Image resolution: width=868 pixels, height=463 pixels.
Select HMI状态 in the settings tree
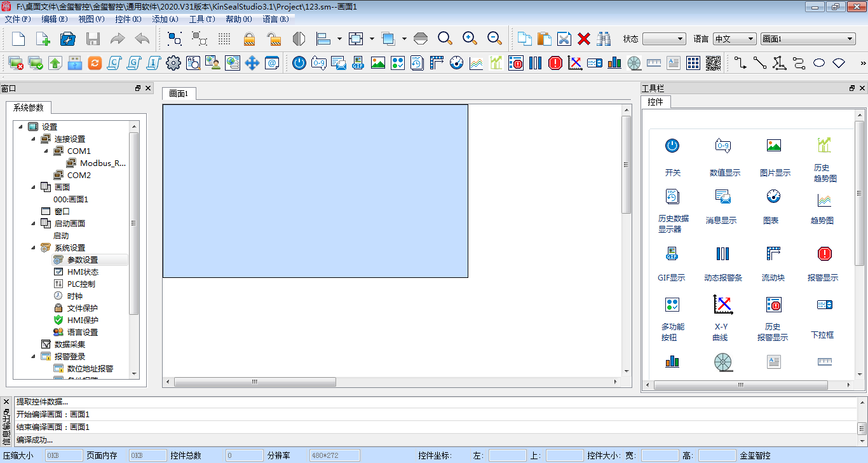pyautogui.click(x=83, y=272)
